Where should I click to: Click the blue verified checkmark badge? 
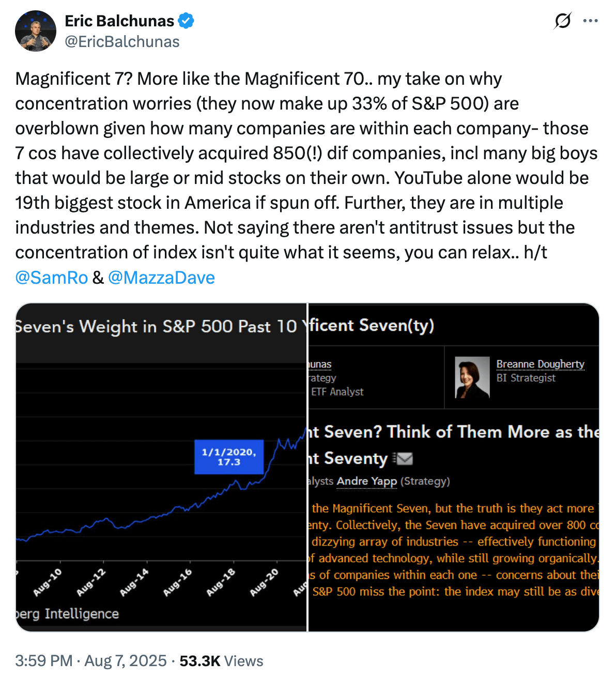click(x=186, y=21)
